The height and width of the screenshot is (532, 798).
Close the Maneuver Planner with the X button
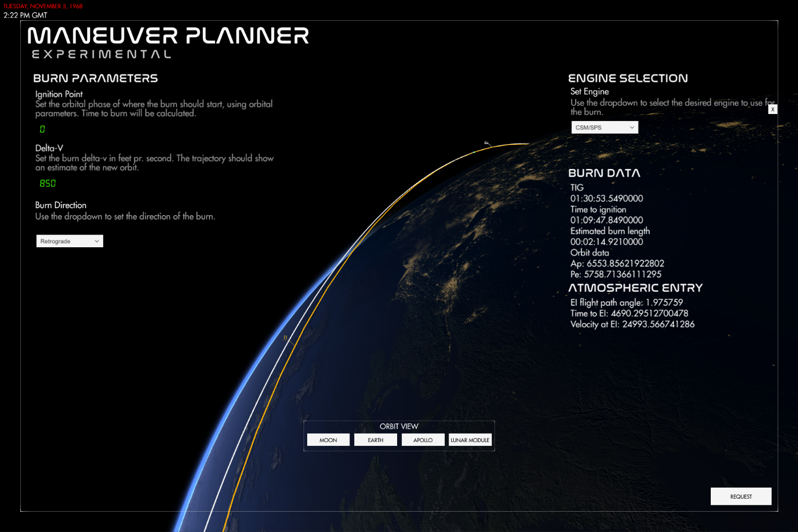772,109
